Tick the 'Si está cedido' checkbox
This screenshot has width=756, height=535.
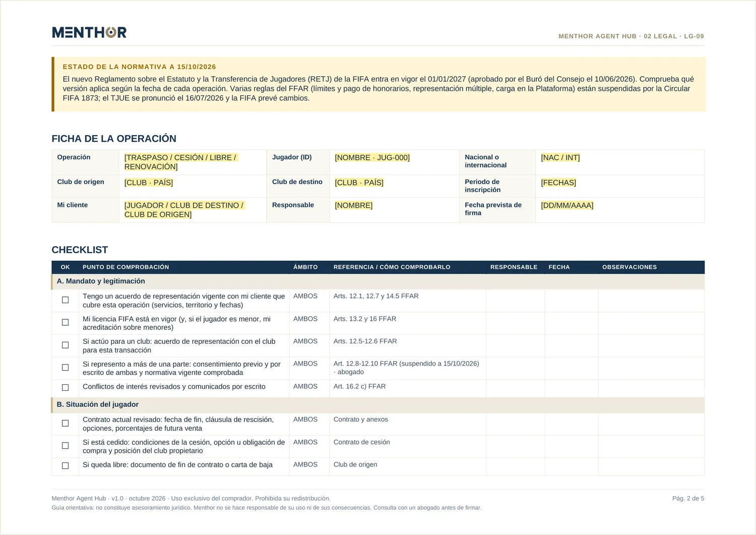[x=65, y=446]
